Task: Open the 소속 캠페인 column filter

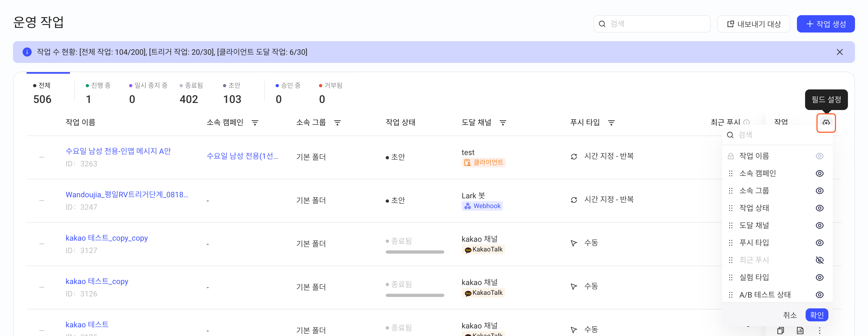Action: pos(255,123)
